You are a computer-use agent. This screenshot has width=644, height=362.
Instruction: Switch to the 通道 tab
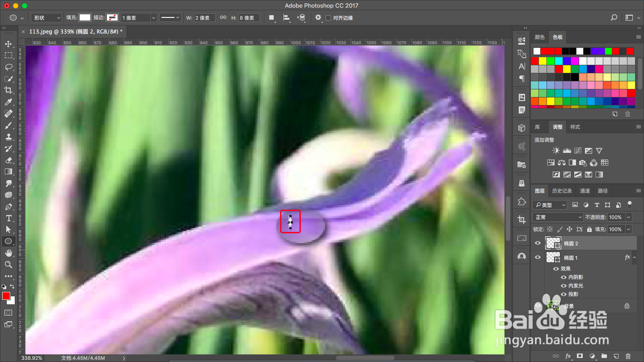pos(585,191)
